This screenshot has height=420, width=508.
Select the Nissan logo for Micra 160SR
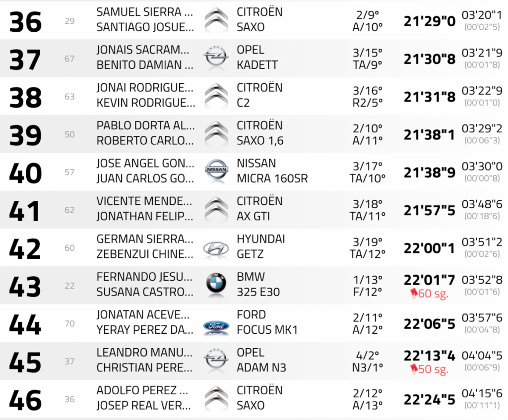pos(216,171)
